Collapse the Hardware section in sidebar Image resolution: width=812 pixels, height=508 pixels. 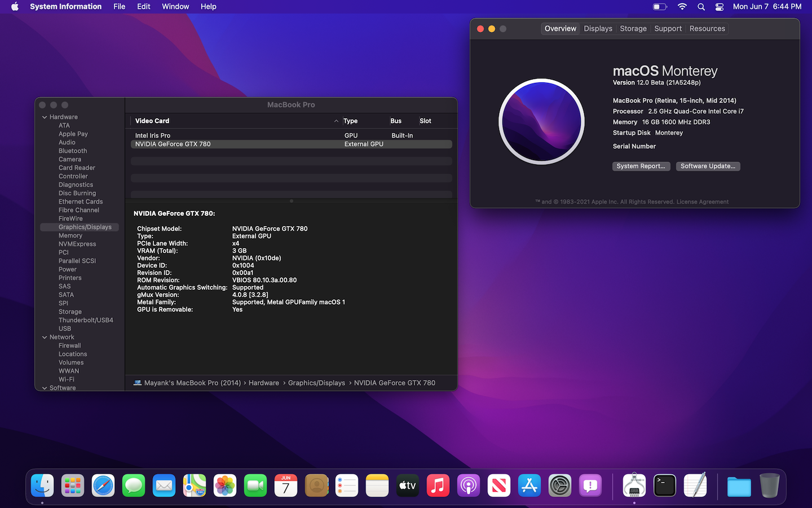coord(45,117)
